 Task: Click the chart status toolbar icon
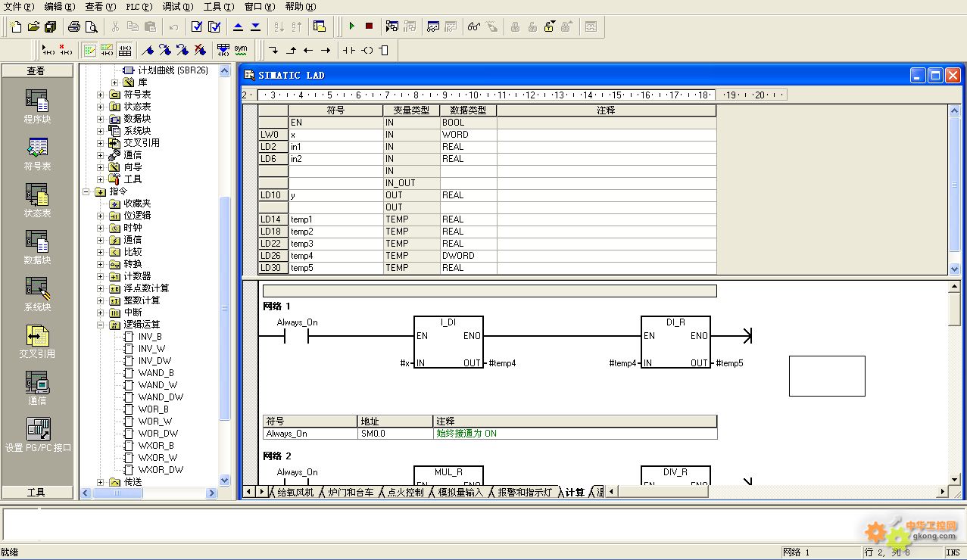[433, 26]
